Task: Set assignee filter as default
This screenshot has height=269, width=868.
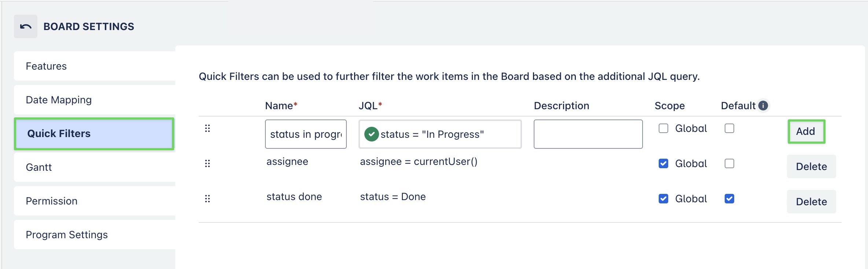Action: pyautogui.click(x=729, y=163)
